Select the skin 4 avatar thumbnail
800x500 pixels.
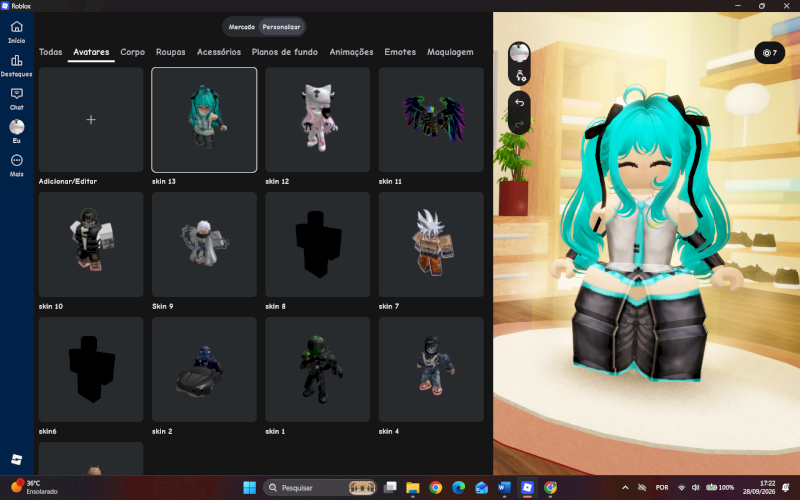point(431,369)
